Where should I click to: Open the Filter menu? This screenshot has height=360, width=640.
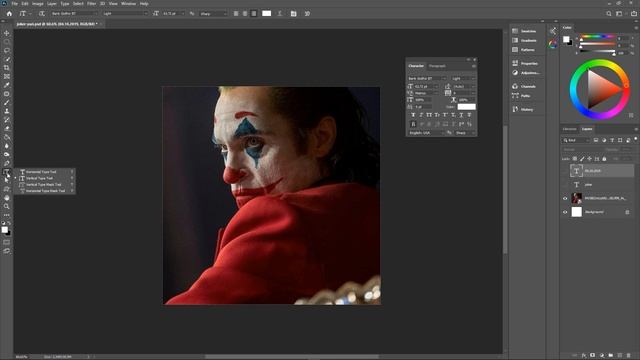pos(91,4)
